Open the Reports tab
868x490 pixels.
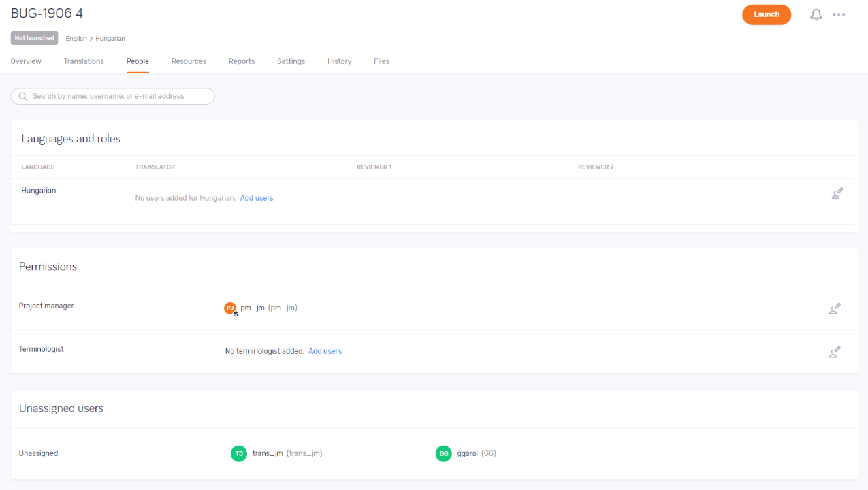(241, 61)
